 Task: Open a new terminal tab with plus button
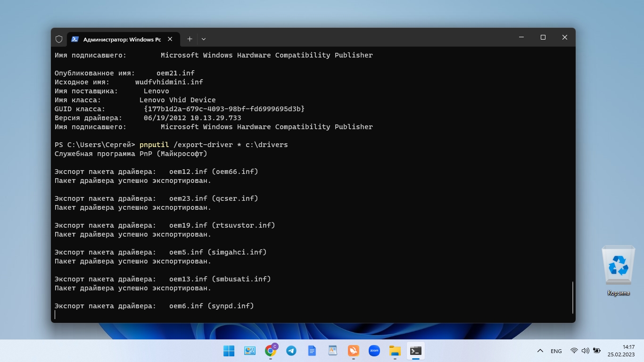190,39
